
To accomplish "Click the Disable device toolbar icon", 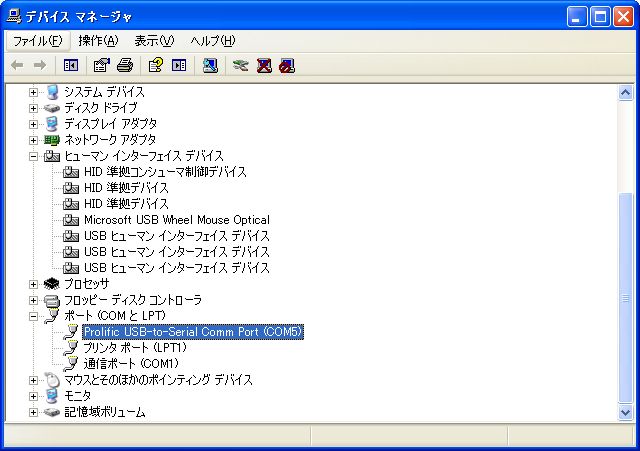I will (287, 65).
